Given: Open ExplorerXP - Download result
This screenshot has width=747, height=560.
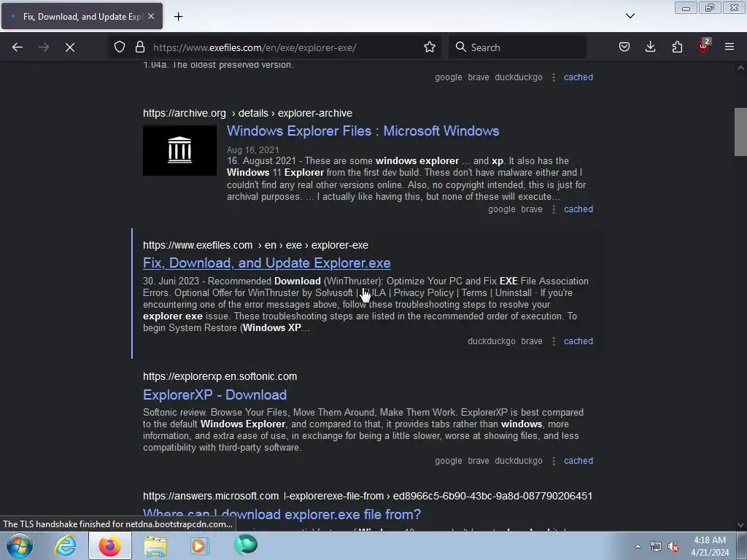Looking at the screenshot, I should (x=215, y=394).
